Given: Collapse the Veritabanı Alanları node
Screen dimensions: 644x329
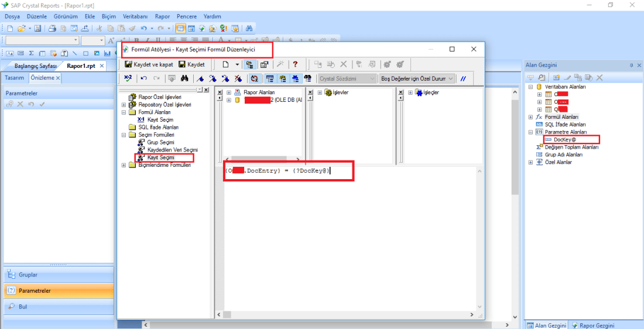Looking at the screenshot, I should click(x=530, y=87).
